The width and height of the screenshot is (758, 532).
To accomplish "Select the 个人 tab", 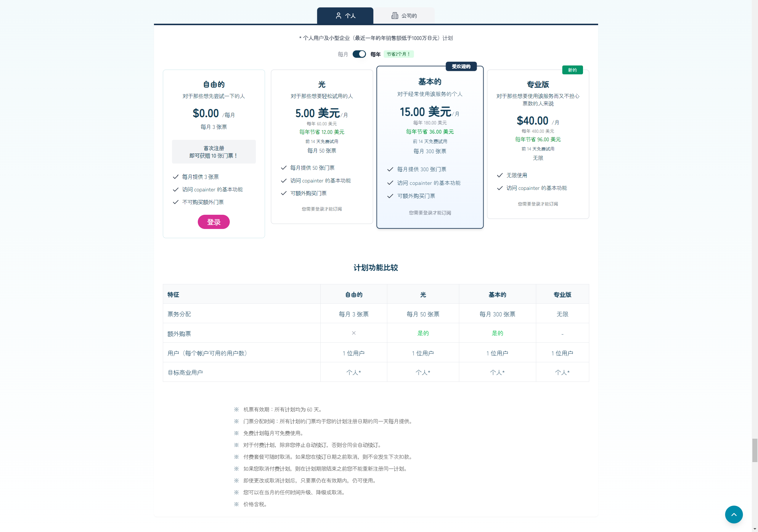I will coord(345,15).
